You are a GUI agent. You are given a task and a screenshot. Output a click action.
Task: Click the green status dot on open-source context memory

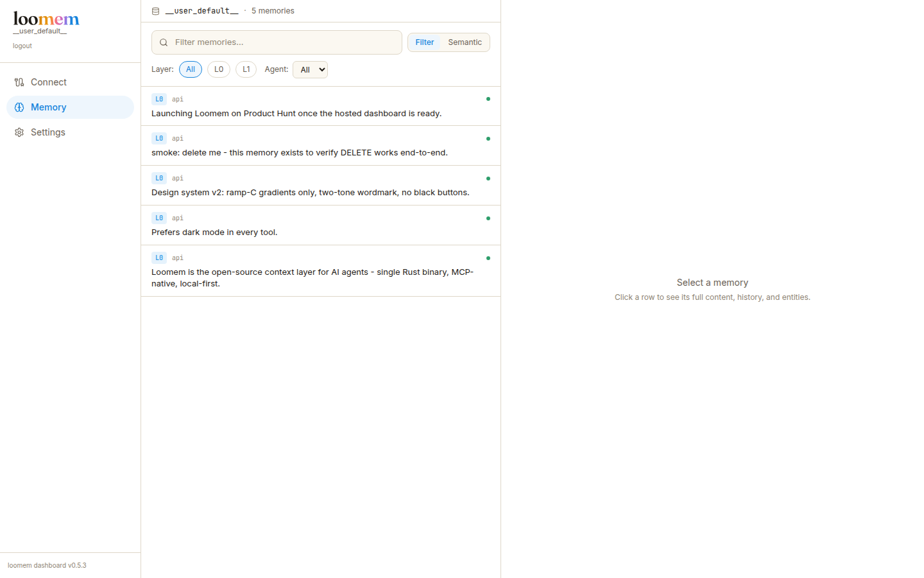pos(488,258)
